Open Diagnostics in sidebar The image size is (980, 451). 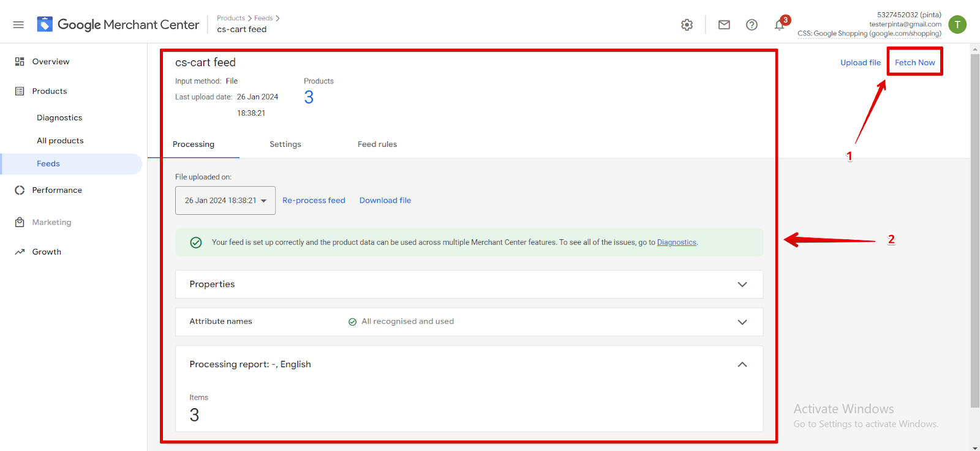pyautogui.click(x=59, y=117)
